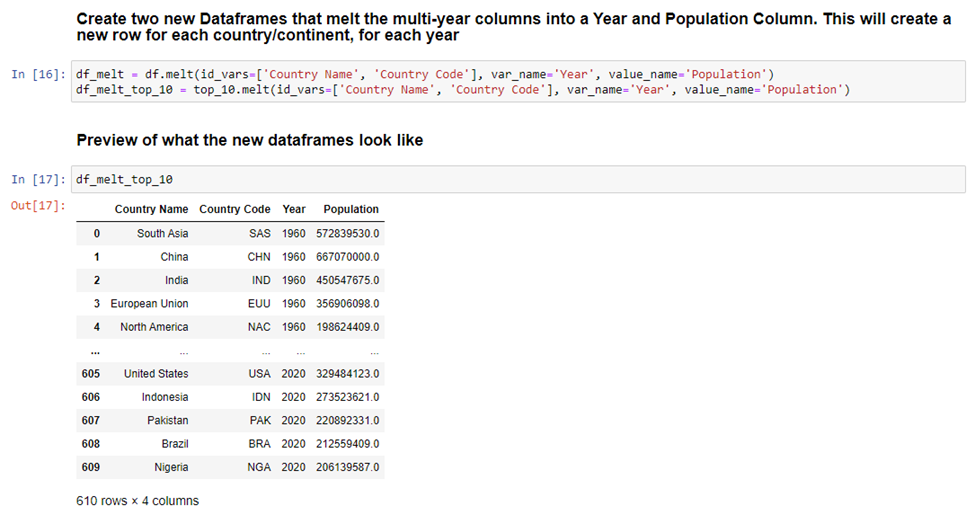The width and height of the screenshot is (975, 515).
Task: Select the China country name cell
Action: pyautogui.click(x=174, y=257)
